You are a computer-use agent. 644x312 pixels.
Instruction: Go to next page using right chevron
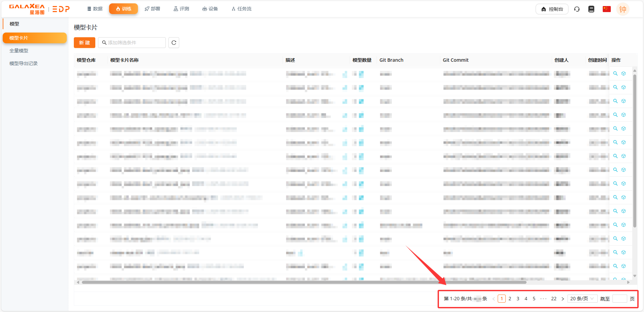tap(563, 299)
